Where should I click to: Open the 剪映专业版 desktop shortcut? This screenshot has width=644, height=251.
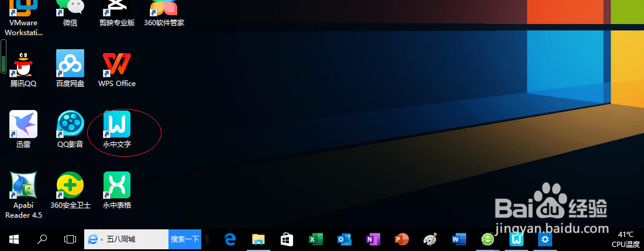(x=117, y=12)
